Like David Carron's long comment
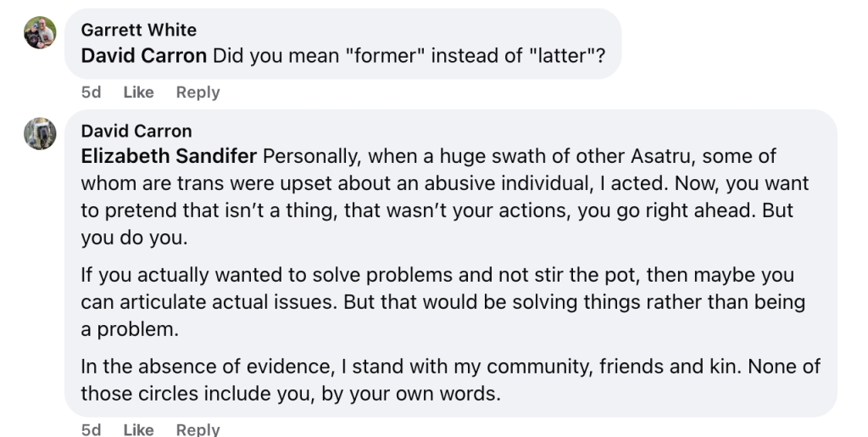This screenshot has width=868, height=437. coord(138,429)
